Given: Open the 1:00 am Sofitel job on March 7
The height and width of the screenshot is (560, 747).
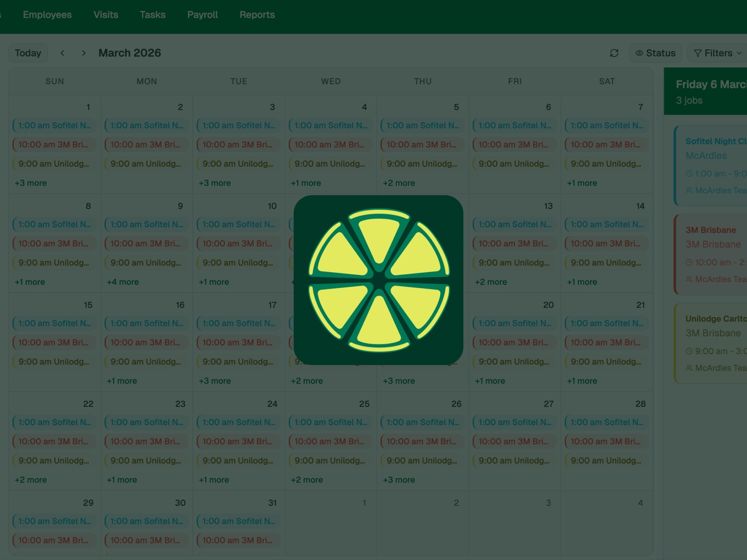Looking at the screenshot, I should pos(606,126).
